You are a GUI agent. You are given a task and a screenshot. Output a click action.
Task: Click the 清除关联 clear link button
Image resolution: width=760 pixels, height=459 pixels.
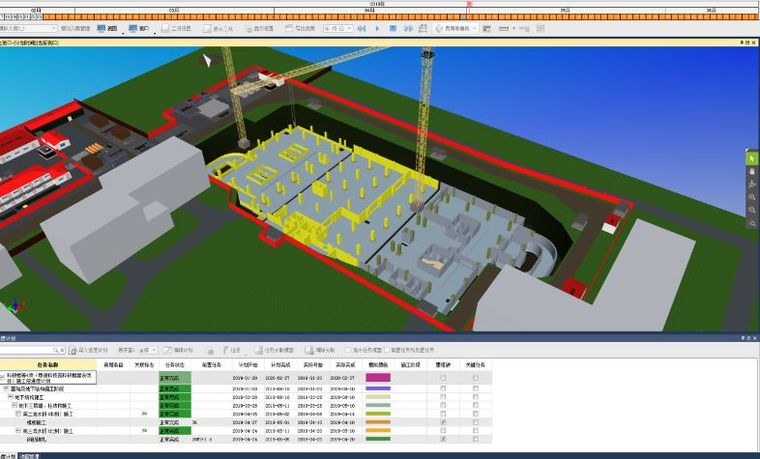[x=320, y=350]
